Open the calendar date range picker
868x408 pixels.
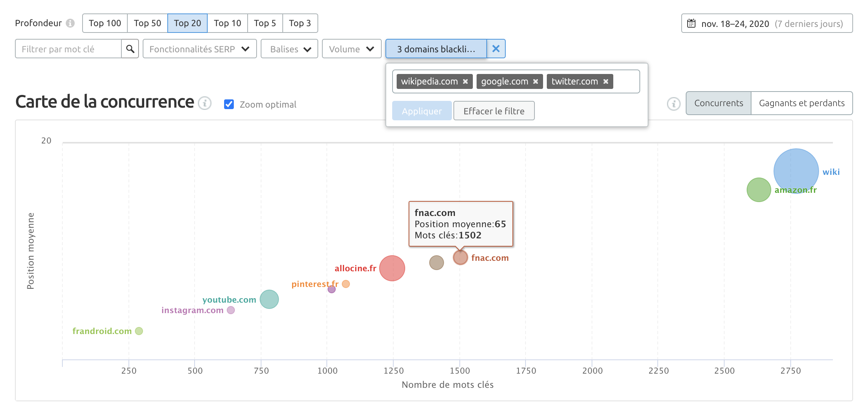767,24
